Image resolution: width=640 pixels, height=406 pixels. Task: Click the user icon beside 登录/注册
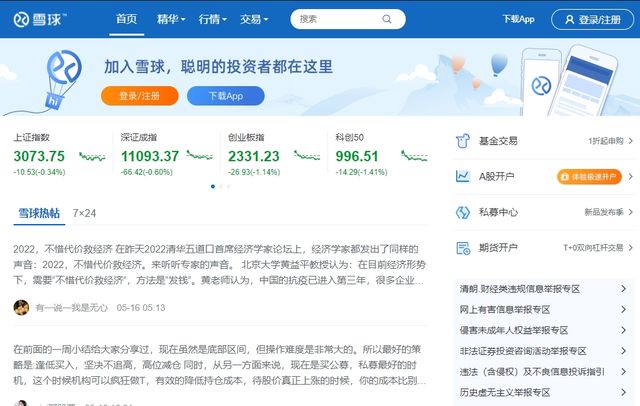tap(569, 20)
